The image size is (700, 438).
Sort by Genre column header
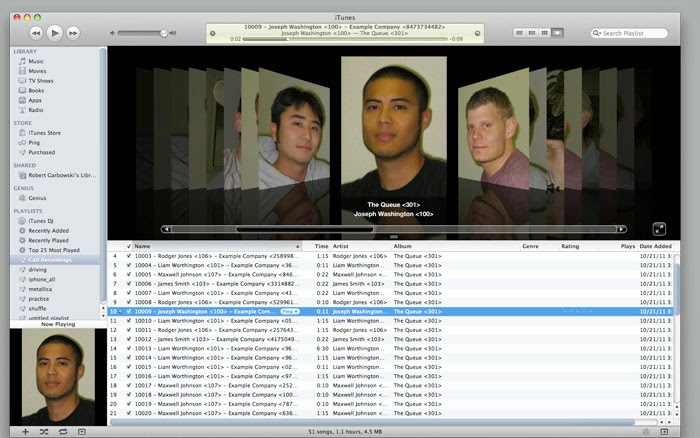[x=540, y=246]
